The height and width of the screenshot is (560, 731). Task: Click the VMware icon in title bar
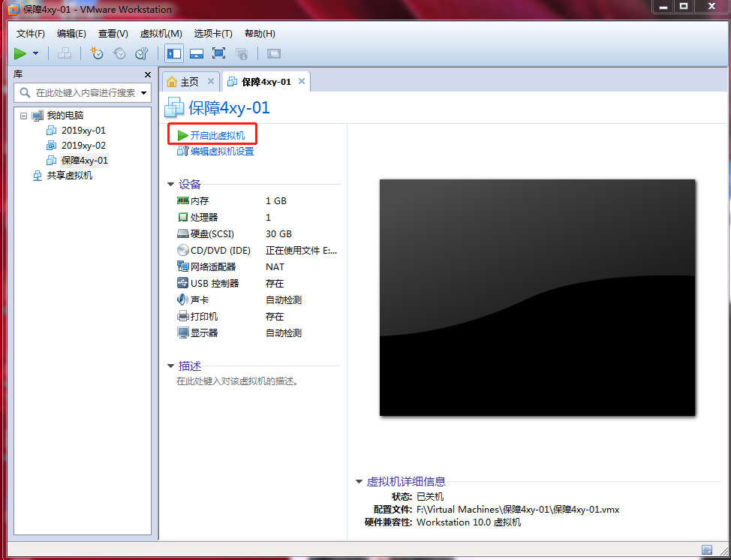14,9
